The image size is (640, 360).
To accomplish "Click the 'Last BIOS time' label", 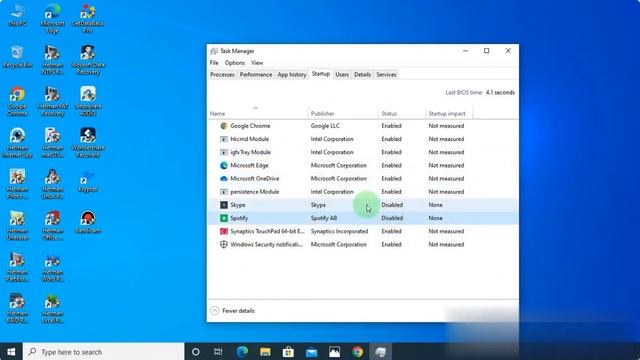I will pos(464,93).
